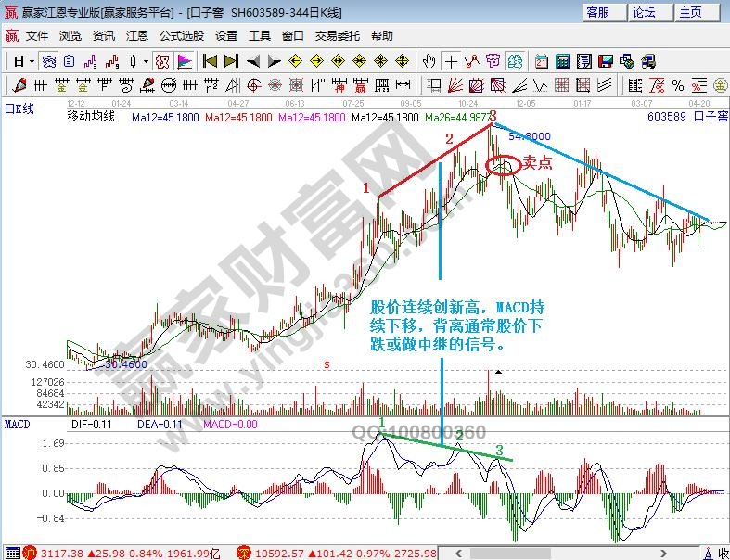Jump to first bar icon
Image resolution: width=730 pixels, height=560 pixels.
click(210, 61)
